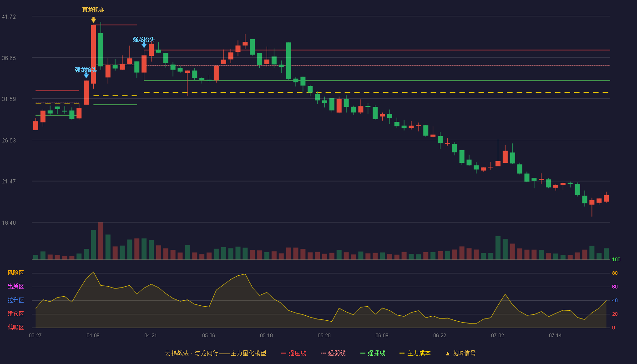Click the 真龙现身 signal label
This screenshot has height=364, width=637.
[x=93, y=10]
